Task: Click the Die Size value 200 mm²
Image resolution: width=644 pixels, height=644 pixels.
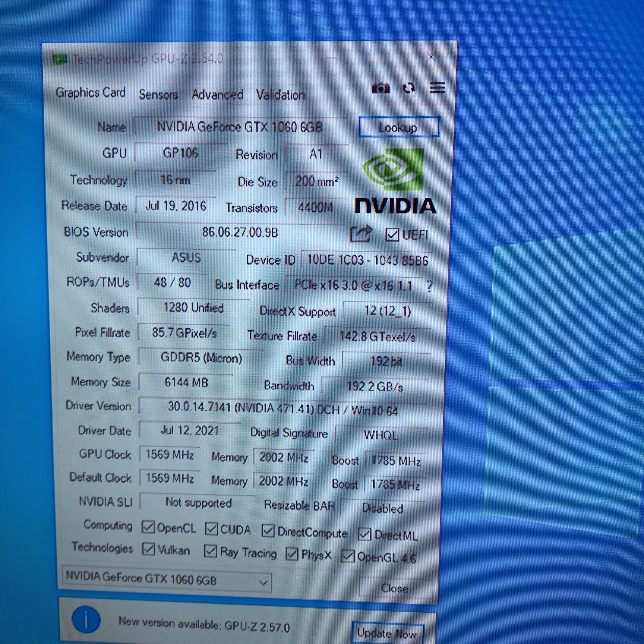Action: tap(316, 181)
